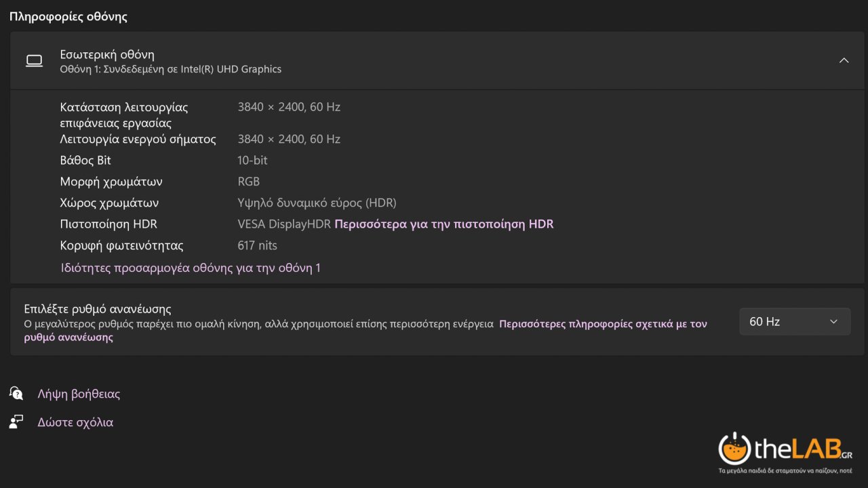Select the Πληροφορίες οθόνης page title

click(68, 16)
